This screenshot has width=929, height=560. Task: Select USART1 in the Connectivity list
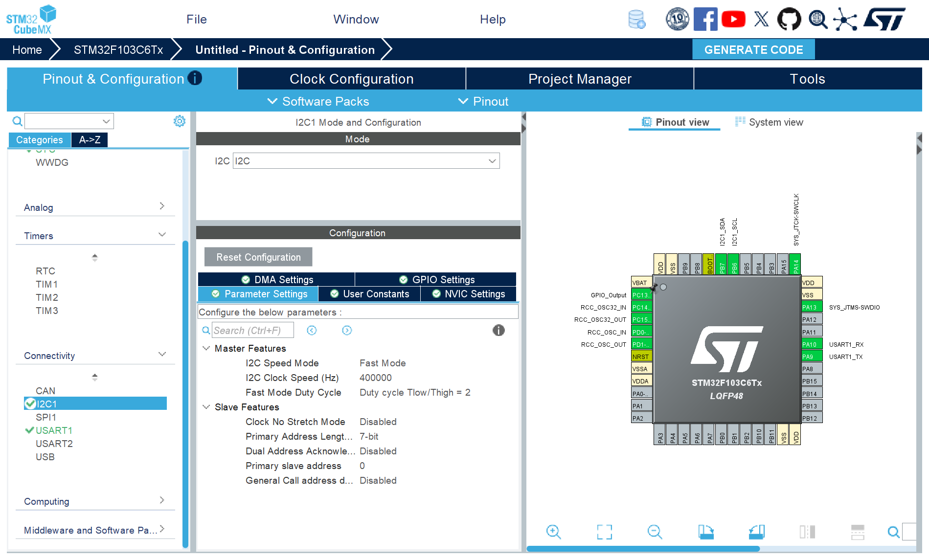[54, 430]
